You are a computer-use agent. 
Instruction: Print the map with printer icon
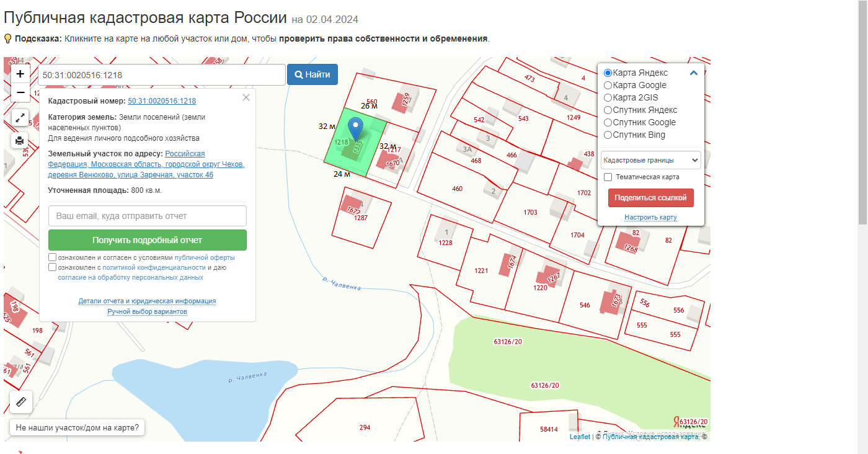click(x=20, y=140)
